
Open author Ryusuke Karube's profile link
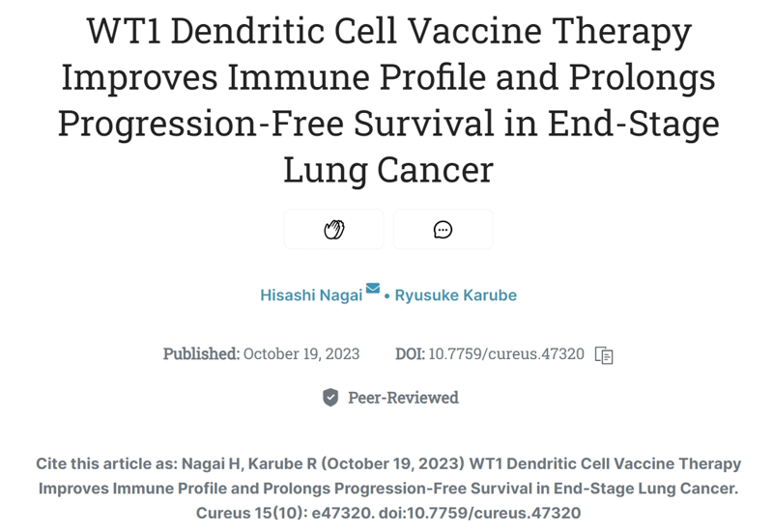455,295
